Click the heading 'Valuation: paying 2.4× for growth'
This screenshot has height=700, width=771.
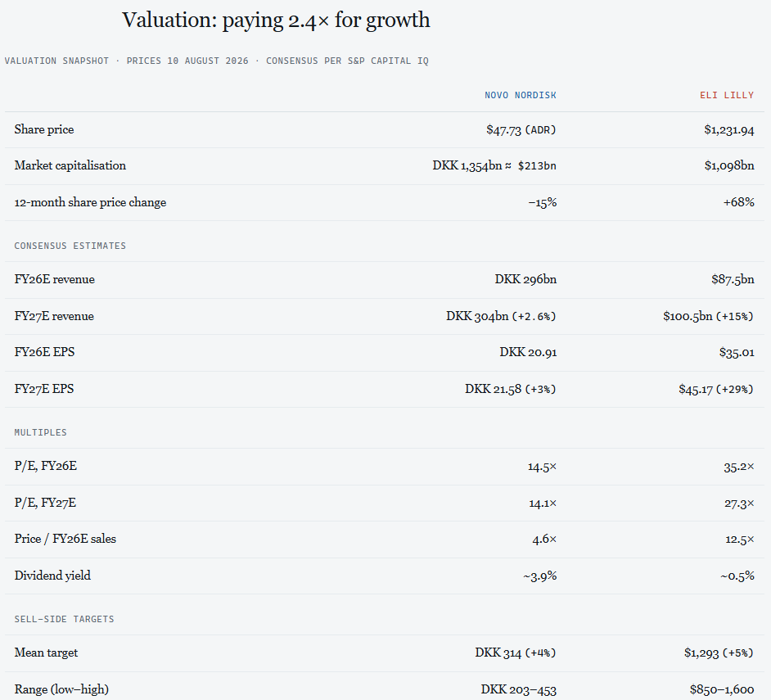(x=276, y=20)
